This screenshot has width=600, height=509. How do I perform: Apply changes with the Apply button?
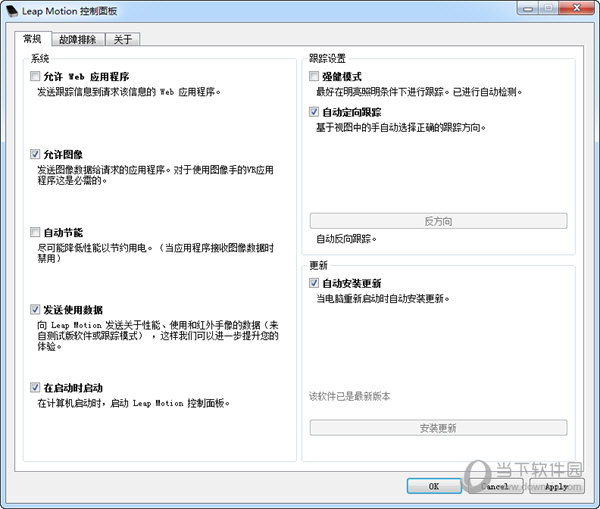556,487
